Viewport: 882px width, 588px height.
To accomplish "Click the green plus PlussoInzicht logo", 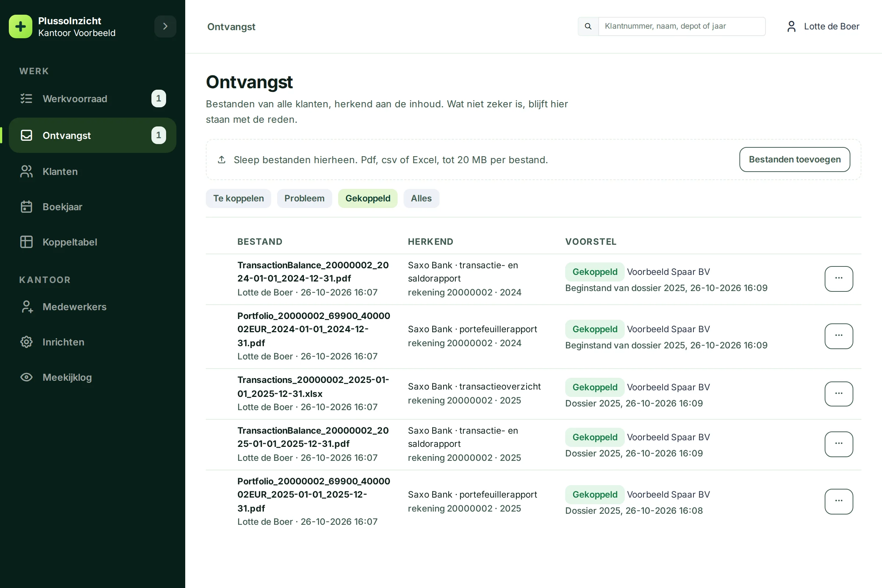I will [21, 26].
